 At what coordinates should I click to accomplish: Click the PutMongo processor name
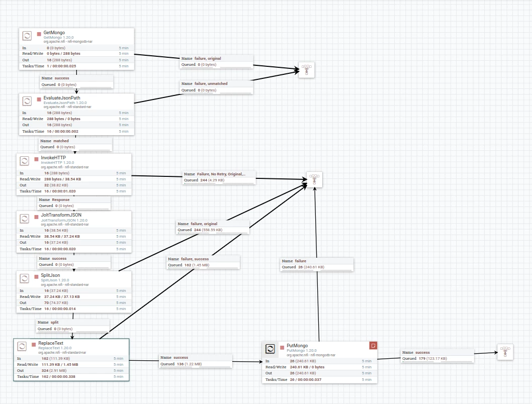tap(297, 346)
